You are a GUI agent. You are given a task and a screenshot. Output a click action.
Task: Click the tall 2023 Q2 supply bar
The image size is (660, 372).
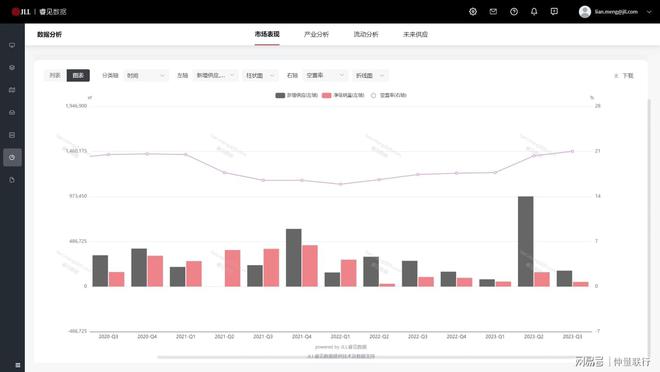click(526, 241)
